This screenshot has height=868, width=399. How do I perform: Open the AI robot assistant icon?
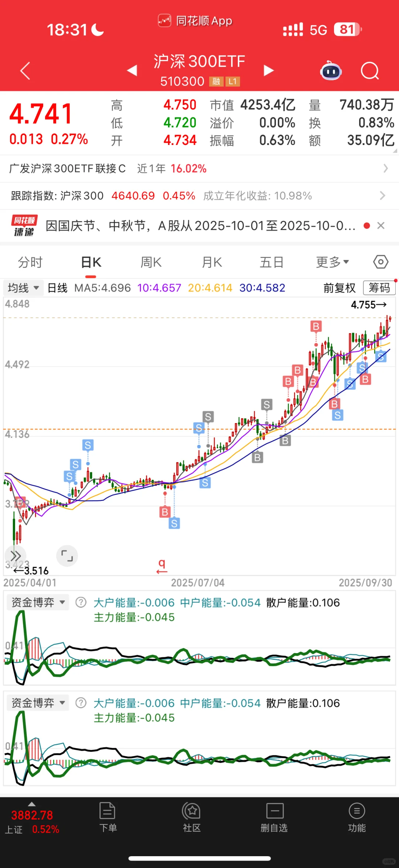pos(331,71)
